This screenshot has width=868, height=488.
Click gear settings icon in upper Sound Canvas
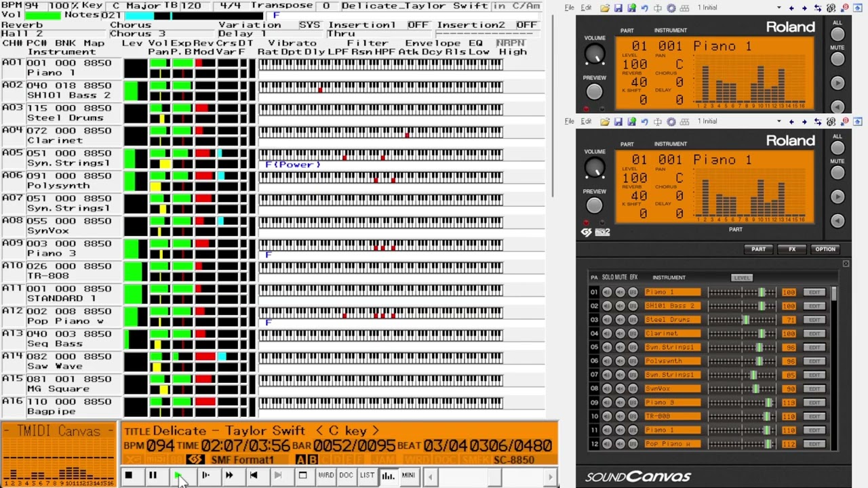point(671,8)
